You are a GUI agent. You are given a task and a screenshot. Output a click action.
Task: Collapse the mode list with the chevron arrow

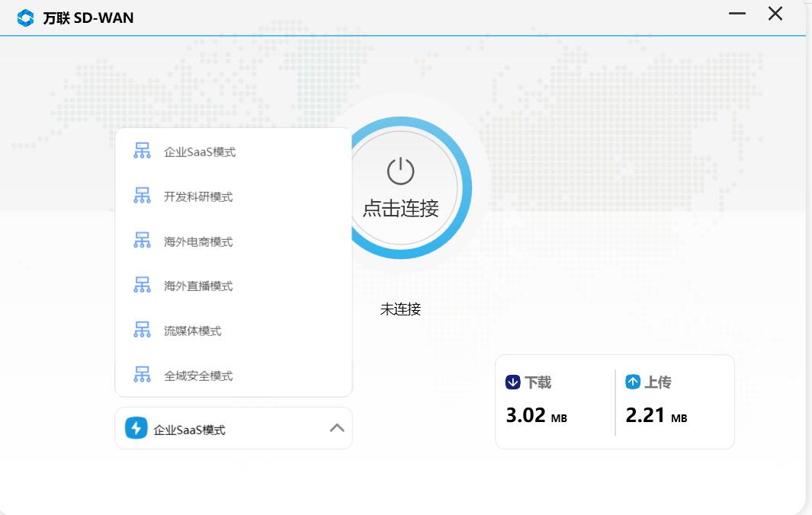pos(336,428)
